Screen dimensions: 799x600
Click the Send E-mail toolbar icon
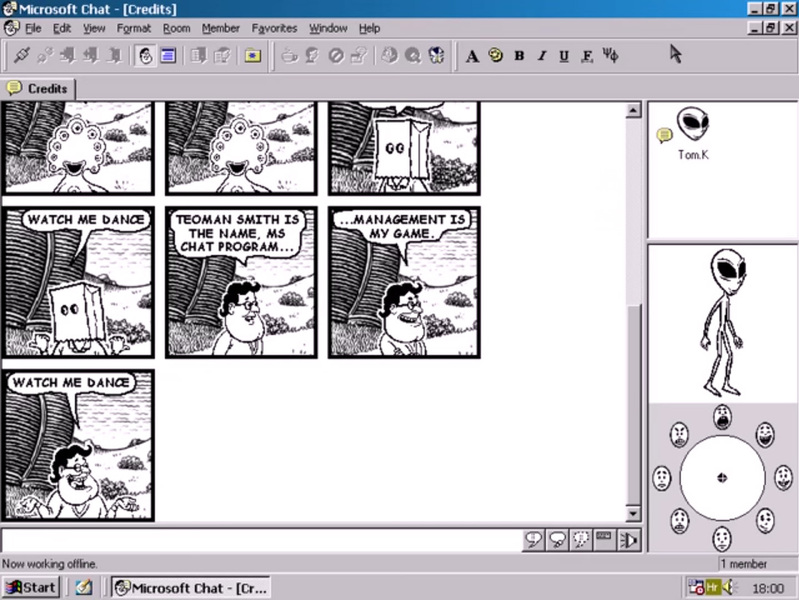click(x=436, y=55)
